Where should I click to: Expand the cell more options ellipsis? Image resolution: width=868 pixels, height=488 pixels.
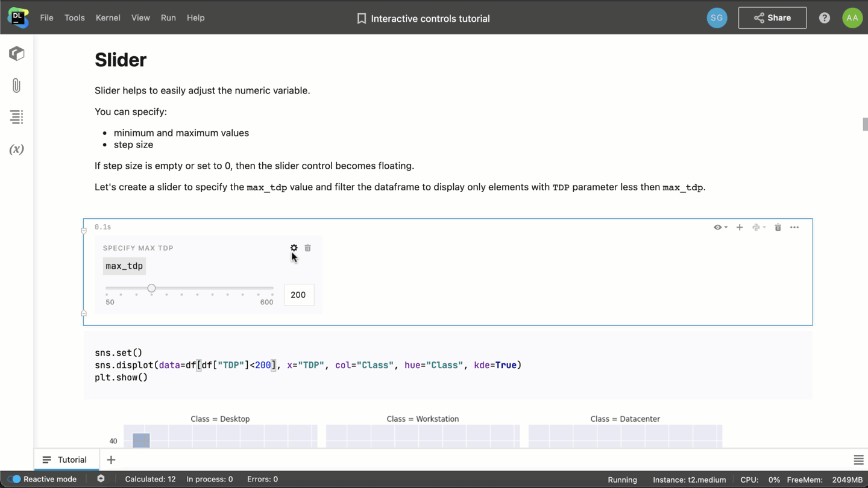click(794, 228)
